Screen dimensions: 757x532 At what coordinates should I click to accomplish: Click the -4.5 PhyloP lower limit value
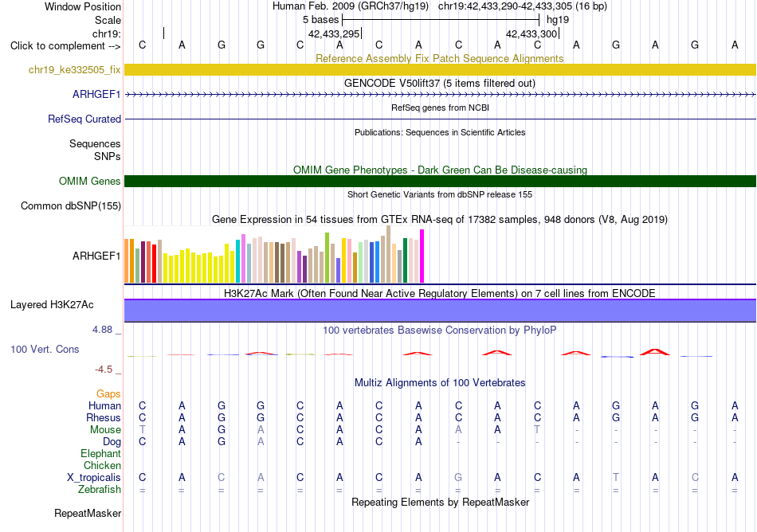point(104,370)
